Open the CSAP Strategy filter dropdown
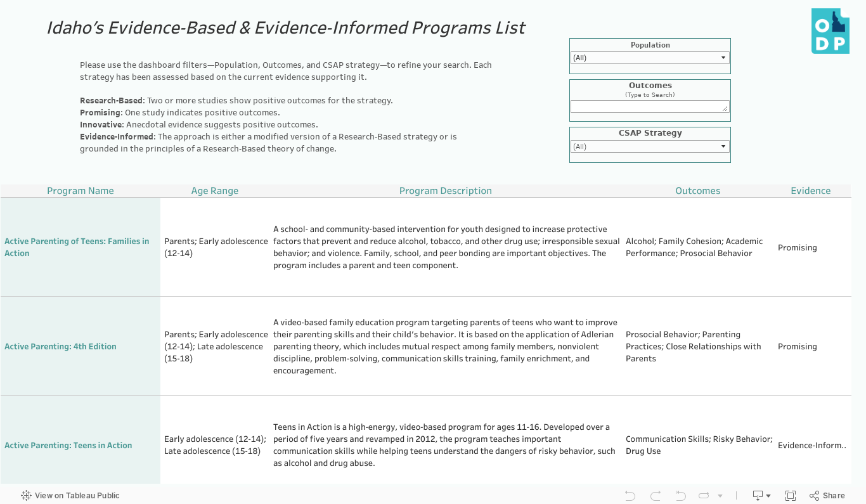This screenshot has width=866, height=504. pos(650,146)
